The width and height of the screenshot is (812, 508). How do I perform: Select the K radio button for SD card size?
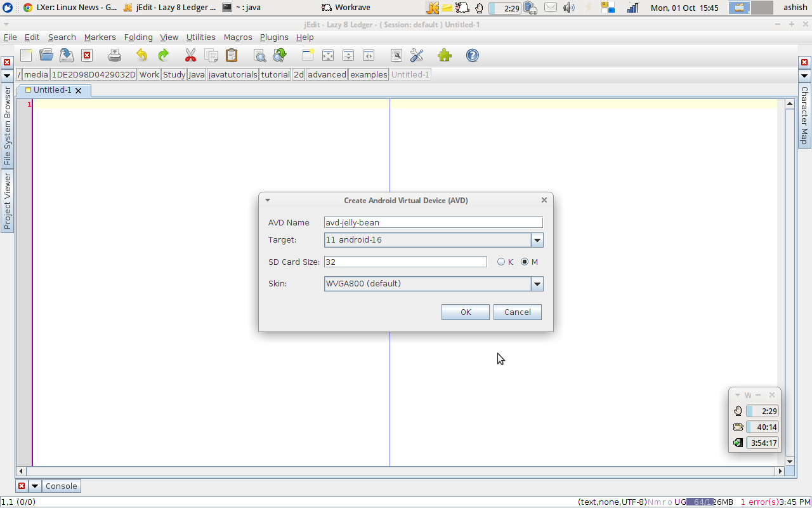[501, 261]
